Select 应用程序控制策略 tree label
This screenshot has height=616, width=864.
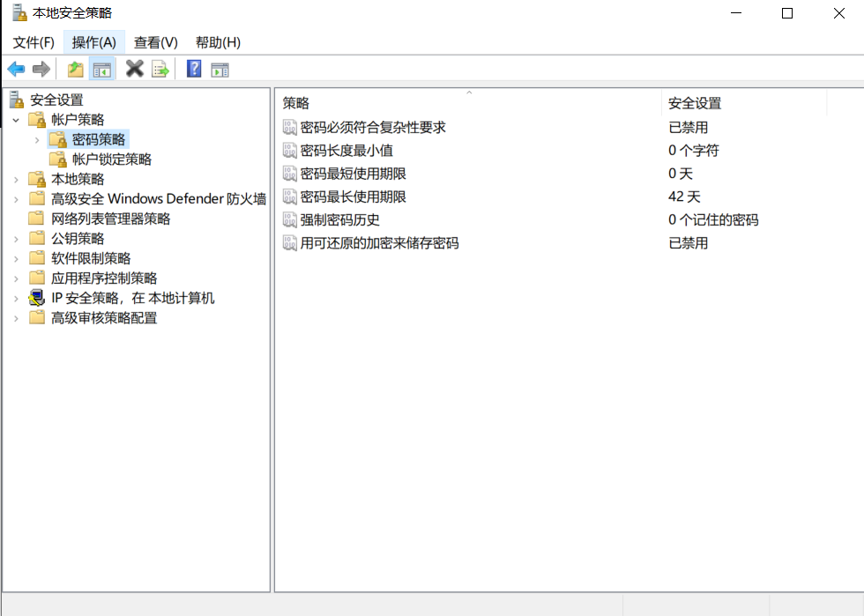tap(104, 278)
